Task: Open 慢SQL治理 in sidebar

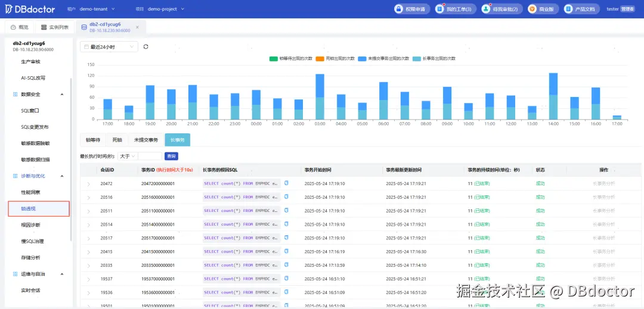Action: (x=32, y=241)
